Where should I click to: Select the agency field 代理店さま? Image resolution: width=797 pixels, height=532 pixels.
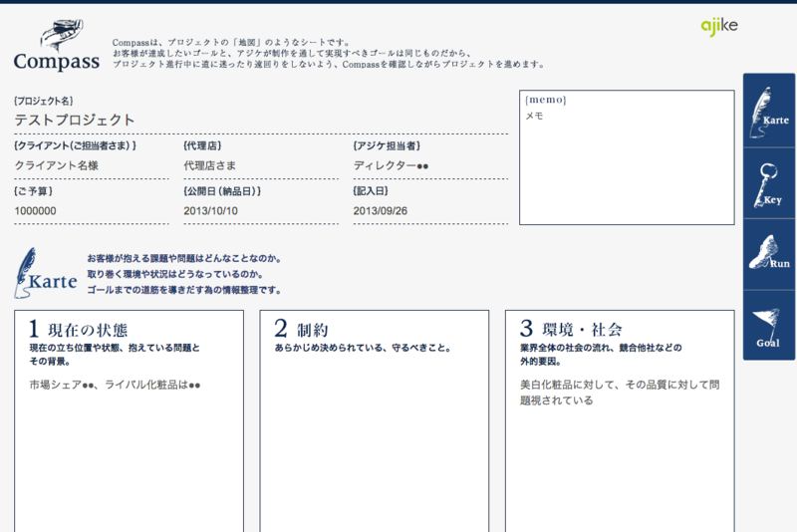point(260,165)
